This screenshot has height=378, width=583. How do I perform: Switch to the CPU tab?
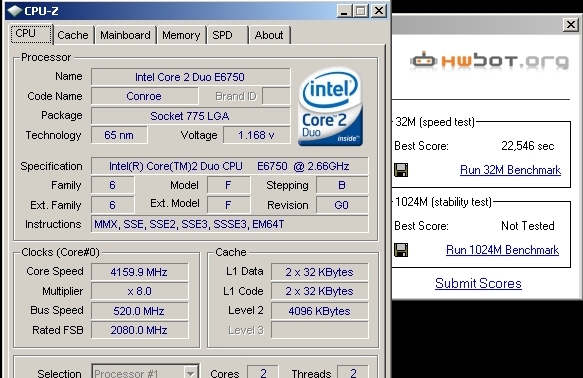point(31,34)
